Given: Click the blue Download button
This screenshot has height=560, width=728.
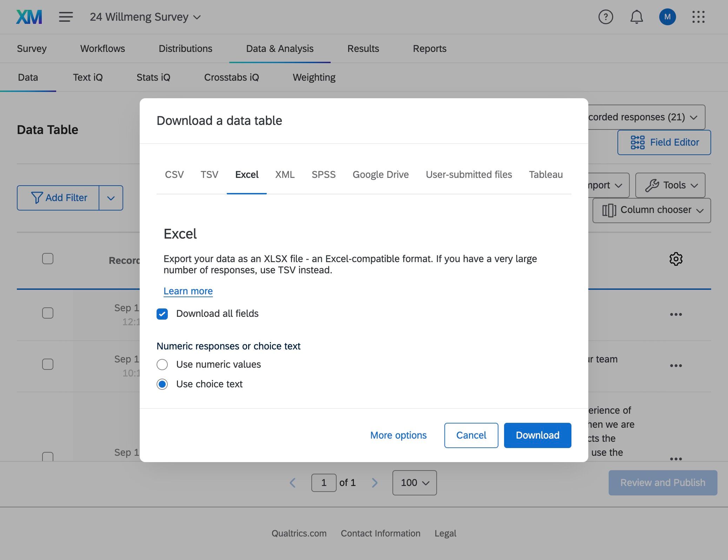Looking at the screenshot, I should (x=537, y=435).
